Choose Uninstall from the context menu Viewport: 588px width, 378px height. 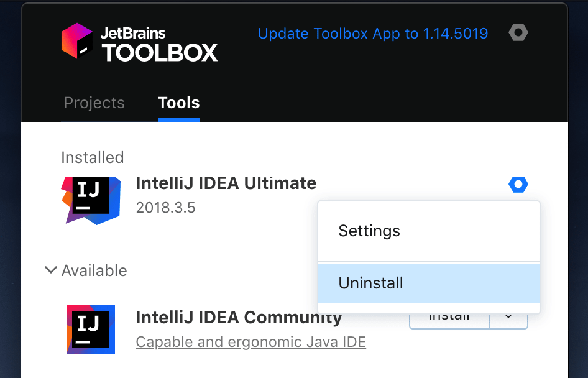click(370, 283)
